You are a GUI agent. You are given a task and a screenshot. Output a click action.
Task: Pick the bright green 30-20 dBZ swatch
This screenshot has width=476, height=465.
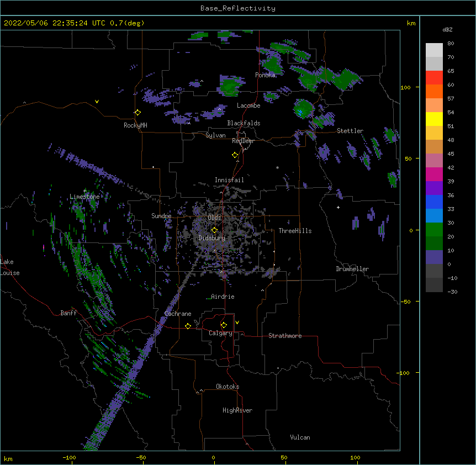(x=434, y=230)
